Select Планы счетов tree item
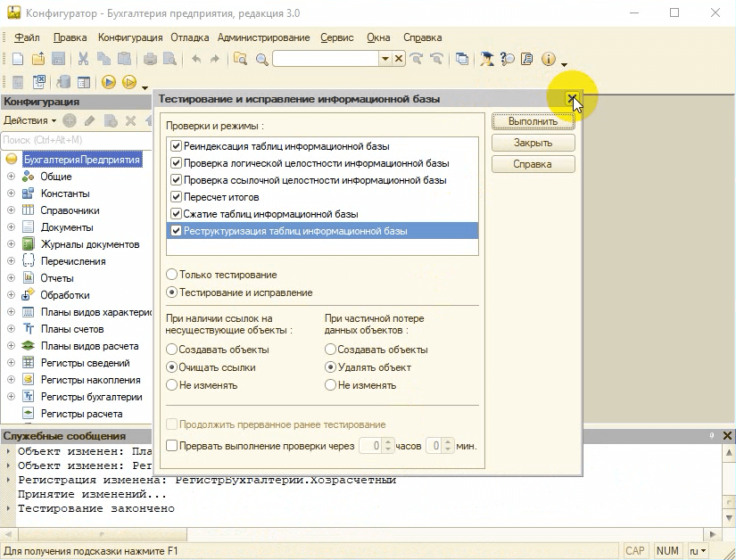 [72, 329]
